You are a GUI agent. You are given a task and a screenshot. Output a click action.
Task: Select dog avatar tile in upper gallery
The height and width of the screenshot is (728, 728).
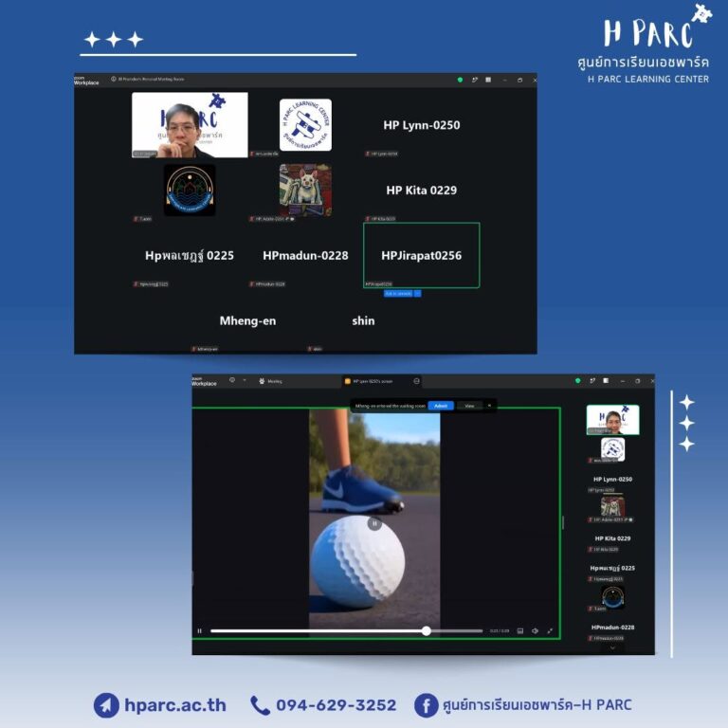coord(305,190)
